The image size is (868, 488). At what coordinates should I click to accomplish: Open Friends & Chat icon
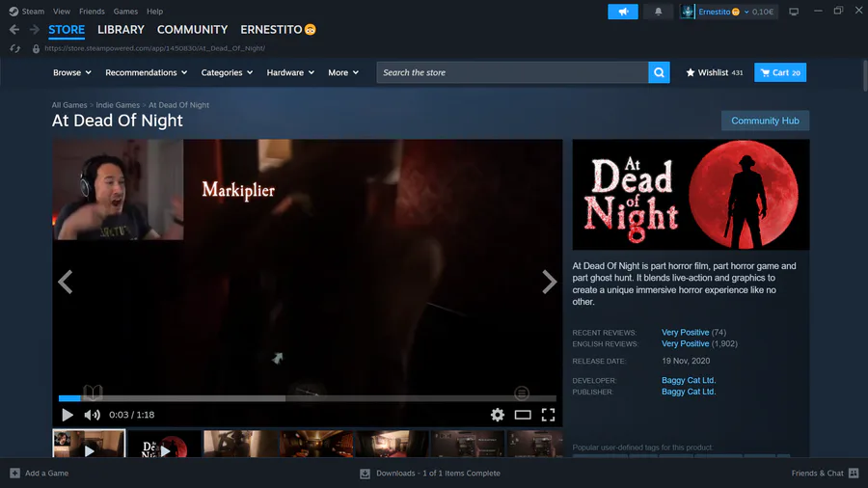click(854, 474)
